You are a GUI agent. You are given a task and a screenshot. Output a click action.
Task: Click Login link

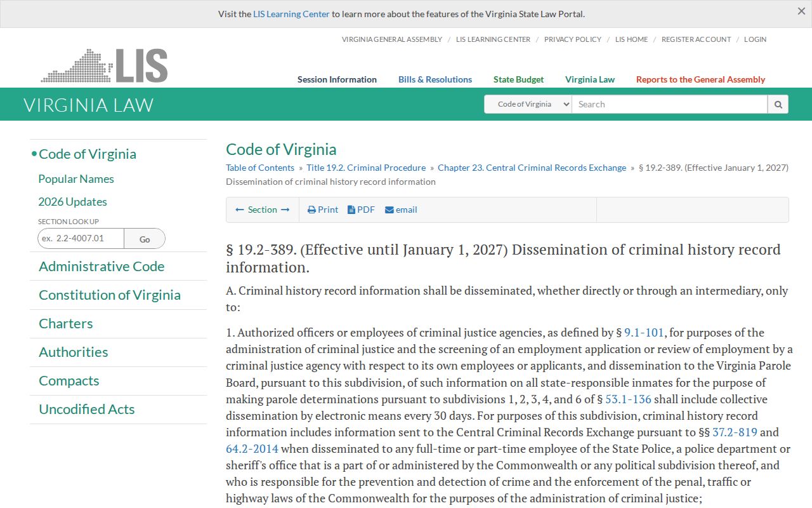pyautogui.click(x=755, y=39)
